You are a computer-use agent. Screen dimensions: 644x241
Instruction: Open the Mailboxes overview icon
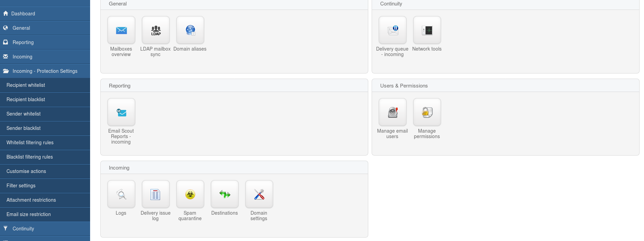[121, 30]
